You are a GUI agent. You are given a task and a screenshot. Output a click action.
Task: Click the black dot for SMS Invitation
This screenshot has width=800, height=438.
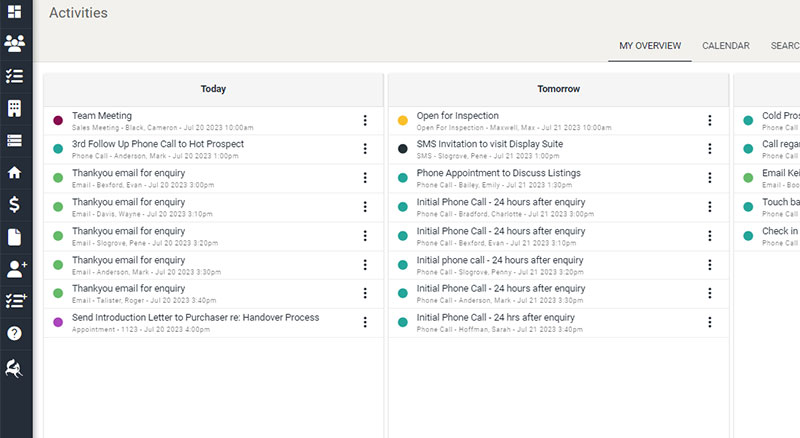coord(403,149)
